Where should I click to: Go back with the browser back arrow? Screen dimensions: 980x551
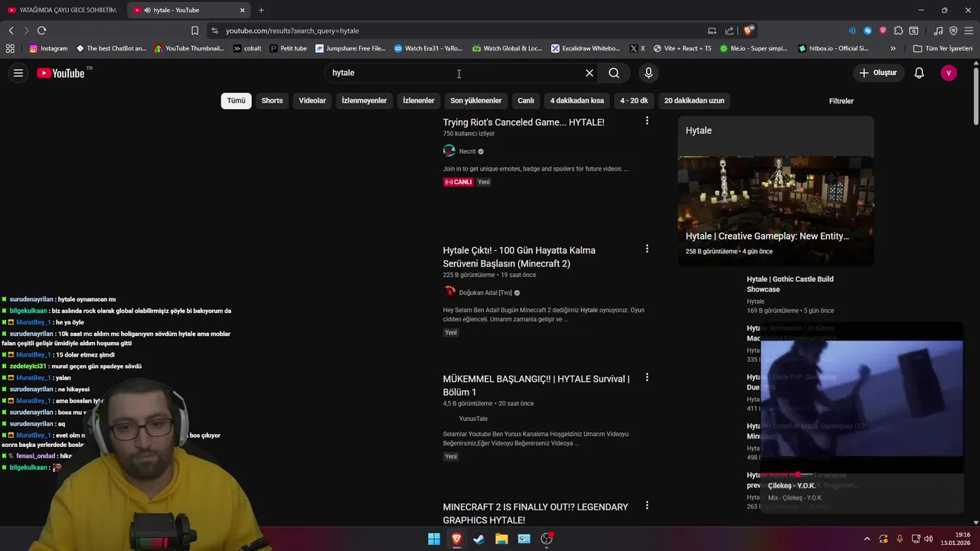tap(11, 31)
